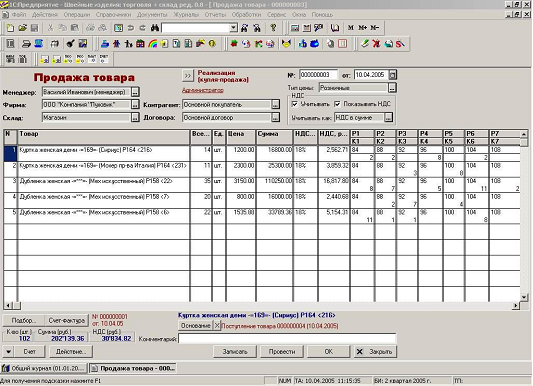Select the price cell 800.00 in row 4

(241, 200)
